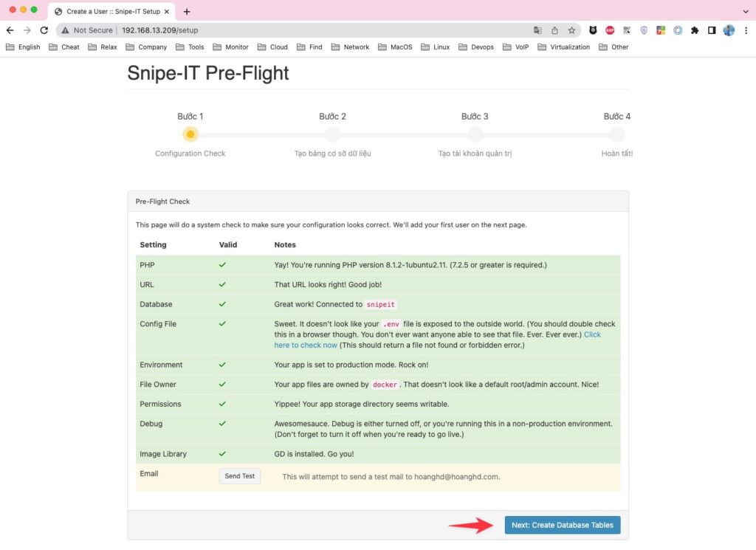Open the Cheat bookmarks folder
This screenshot has height=550, width=756.
(x=64, y=47)
